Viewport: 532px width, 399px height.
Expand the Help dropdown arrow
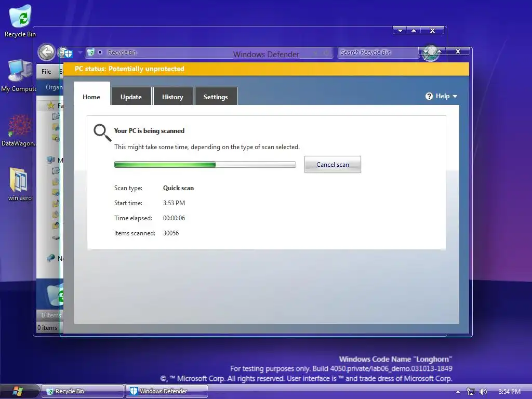(455, 96)
